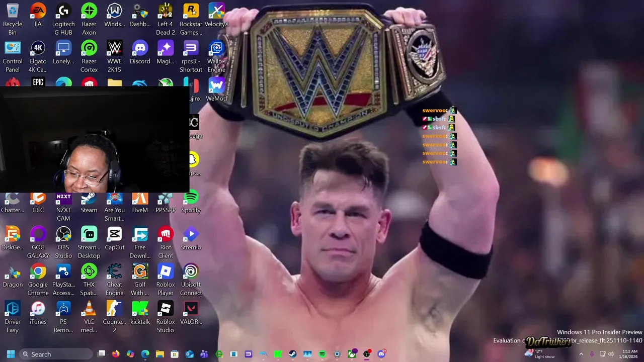Launch GCC desktop icon
The height and width of the screenshot is (362, 644).
[x=38, y=202]
